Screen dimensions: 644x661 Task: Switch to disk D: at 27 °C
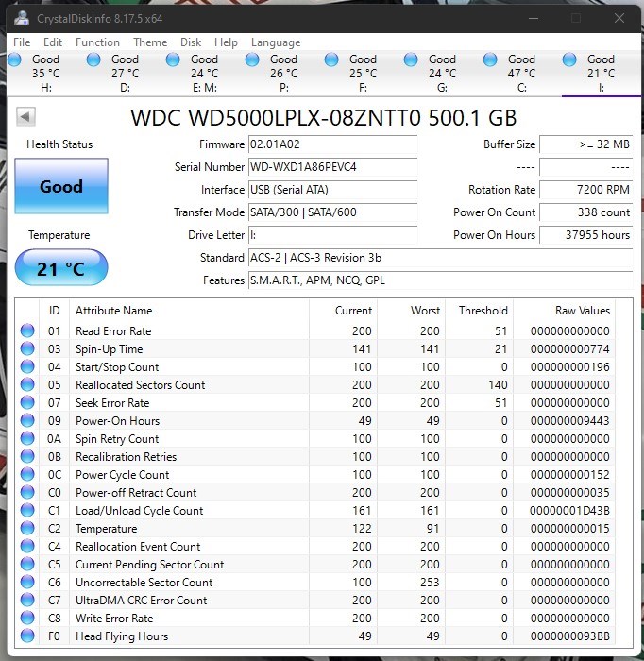tap(126, 74)
